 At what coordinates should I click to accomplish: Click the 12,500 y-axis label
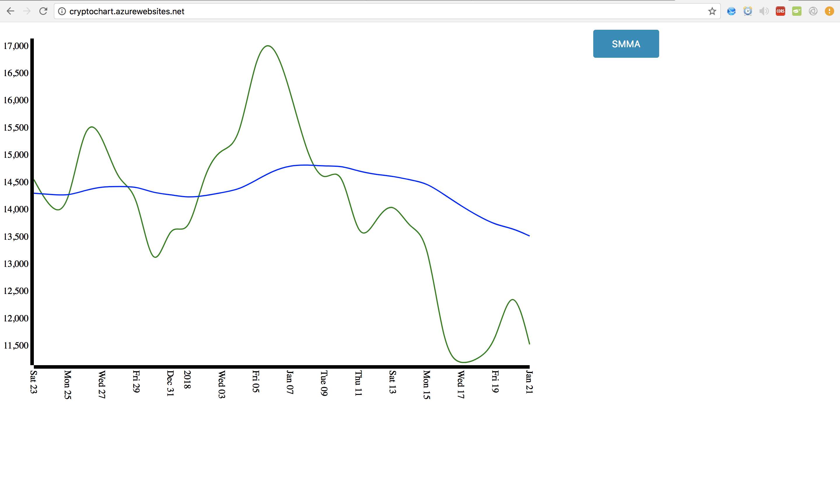16,291
